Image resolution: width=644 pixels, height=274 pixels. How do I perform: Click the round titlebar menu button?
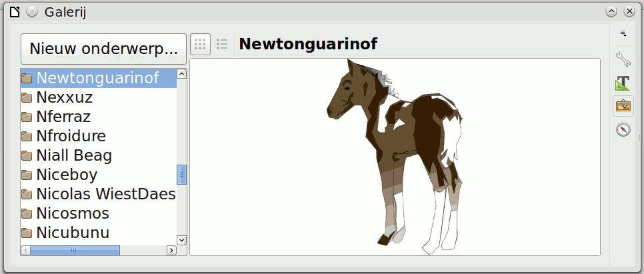coord(32,12)
